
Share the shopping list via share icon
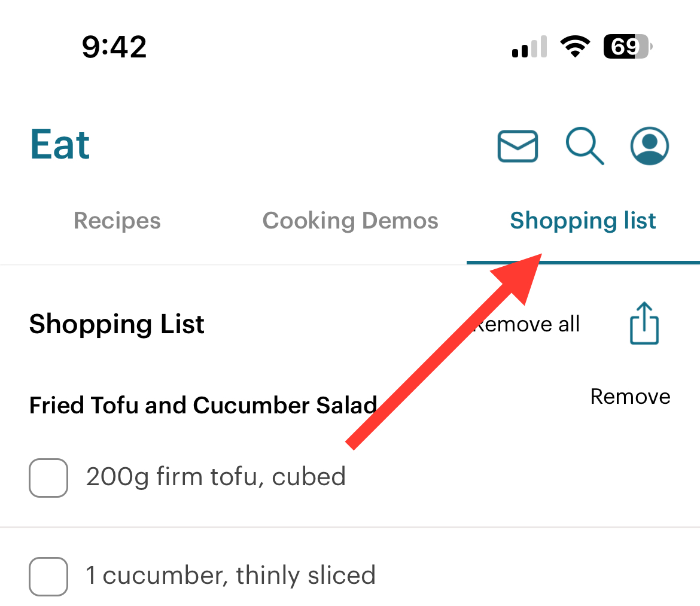pyautogui.click(x=644, y=323)
